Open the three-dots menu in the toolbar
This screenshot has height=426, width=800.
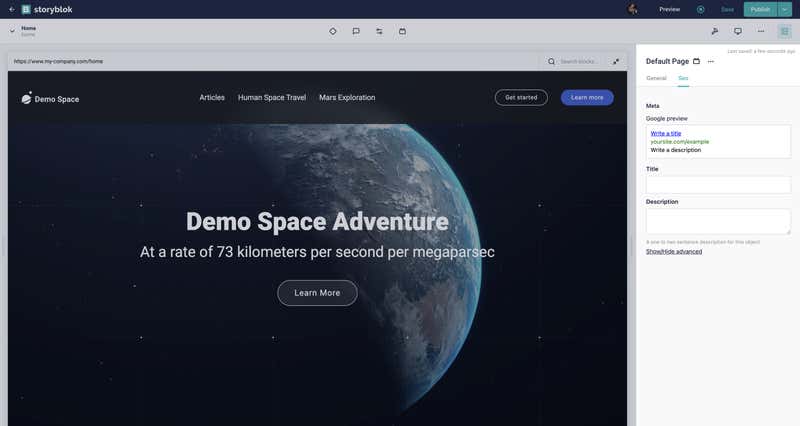click(x=761, y=31)
